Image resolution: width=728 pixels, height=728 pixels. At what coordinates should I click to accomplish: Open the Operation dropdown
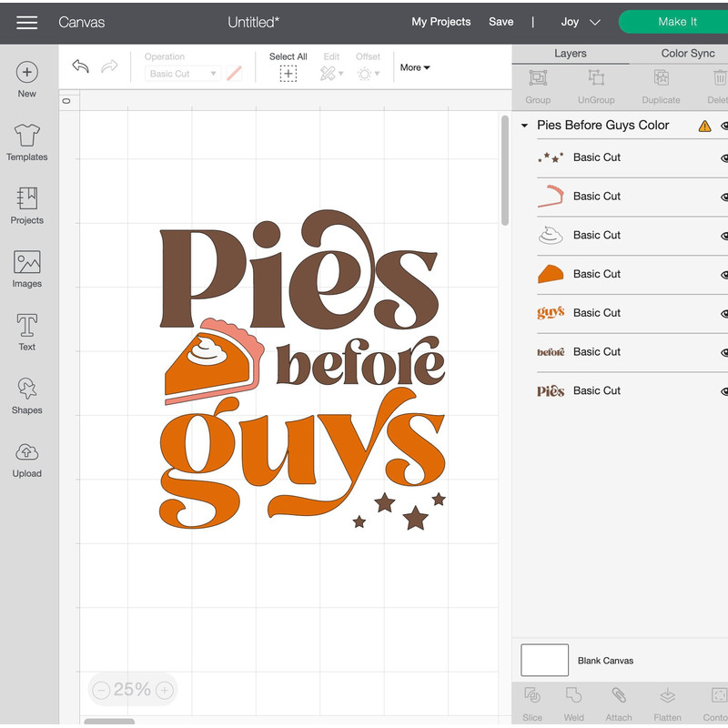coord(182,73)
